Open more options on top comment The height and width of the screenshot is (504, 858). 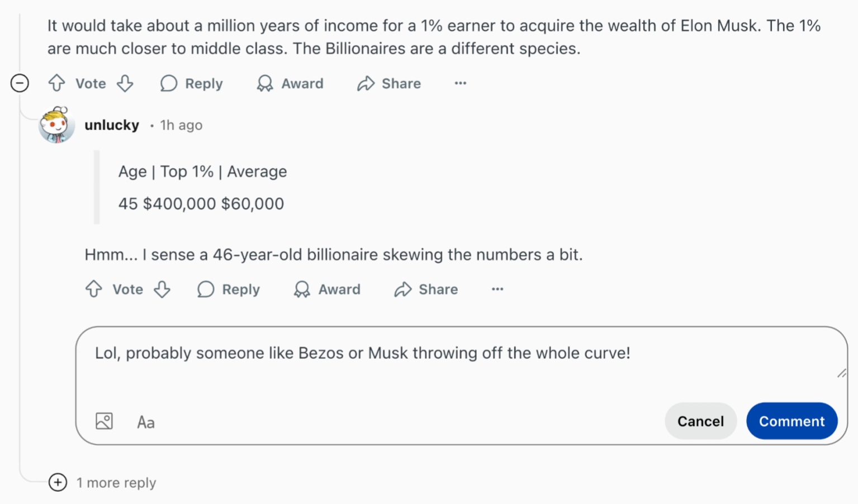tap(460, 83)
